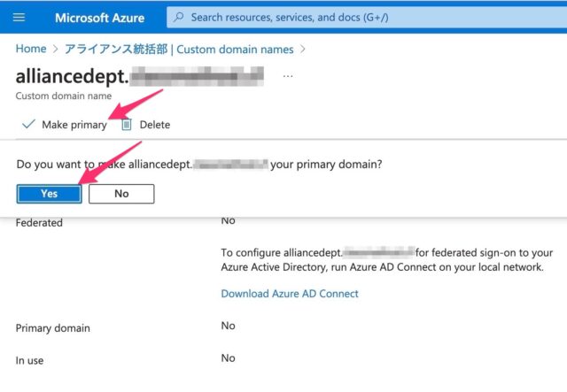Click the In use label
Screen dimensions: 567x392
pos(29,360)
